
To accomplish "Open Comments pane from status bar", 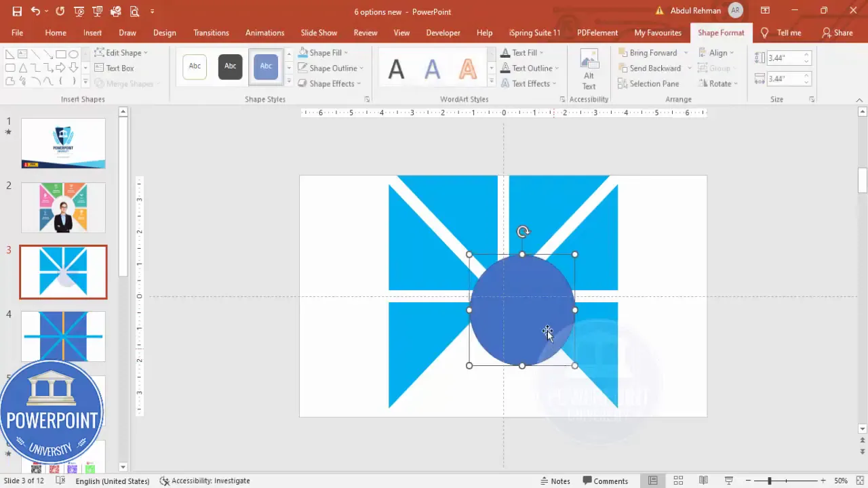I will tap(605, 481).
